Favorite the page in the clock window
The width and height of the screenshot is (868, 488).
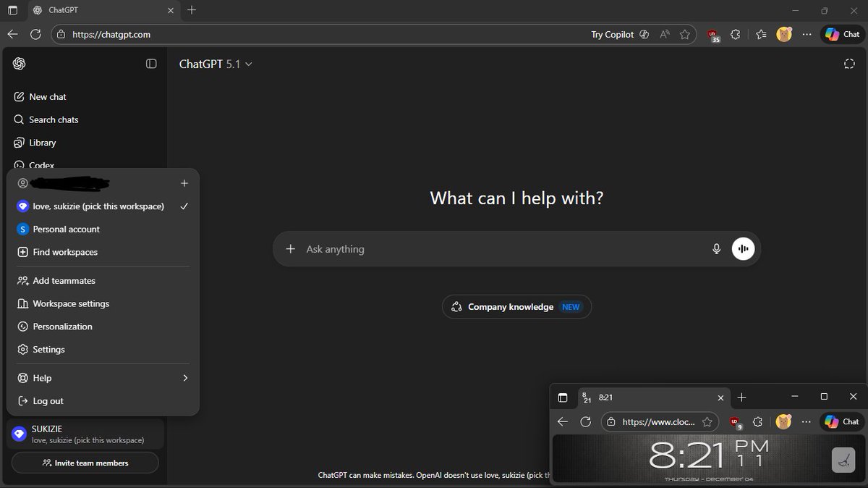pyautogui.click(x=707, y=421)
